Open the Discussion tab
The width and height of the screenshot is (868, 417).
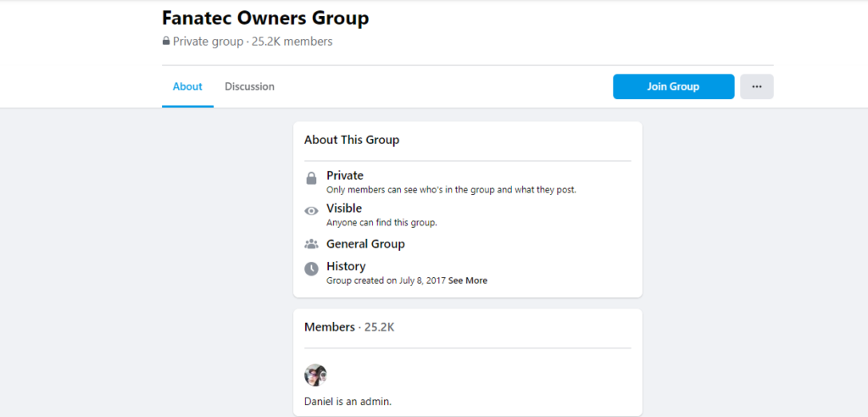(x=249, y=86)
